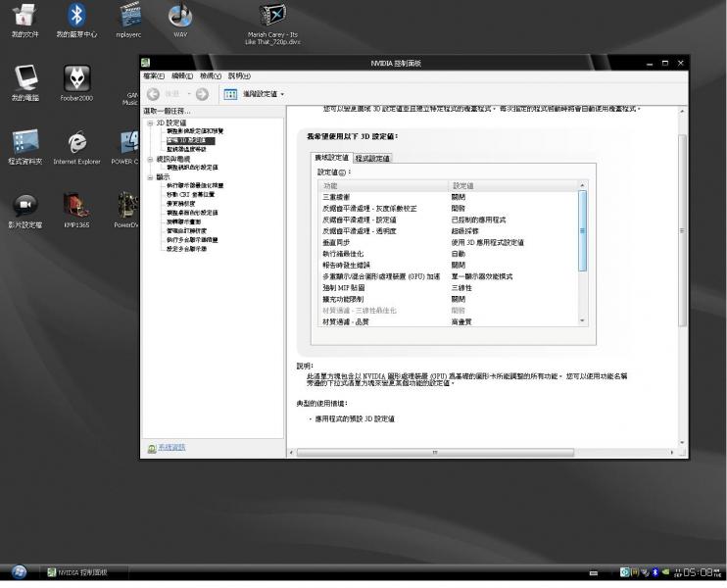
Task: Open the Mariah Carey video file icon
Action: pyautogui.click(x=273, y=16)
